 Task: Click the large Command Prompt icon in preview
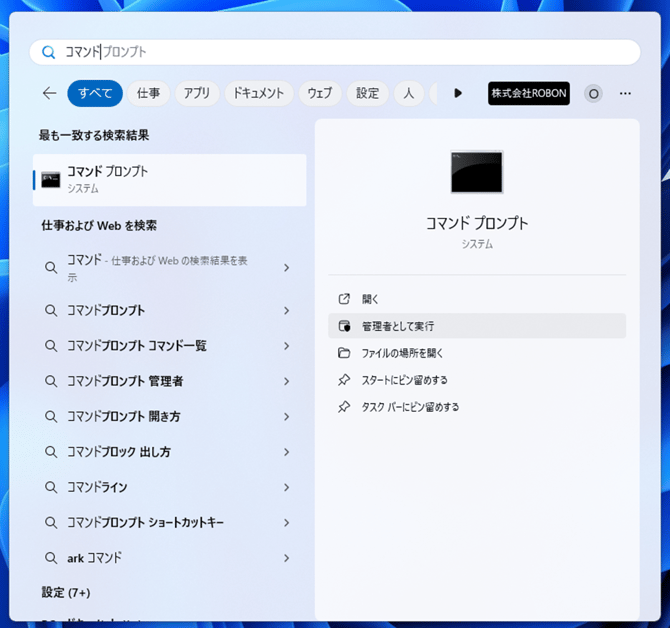click(476, 172)
